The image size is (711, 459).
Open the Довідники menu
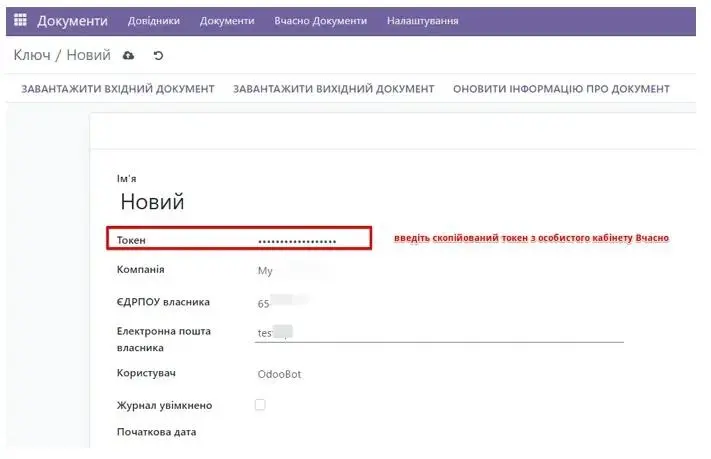pos(154,21)
